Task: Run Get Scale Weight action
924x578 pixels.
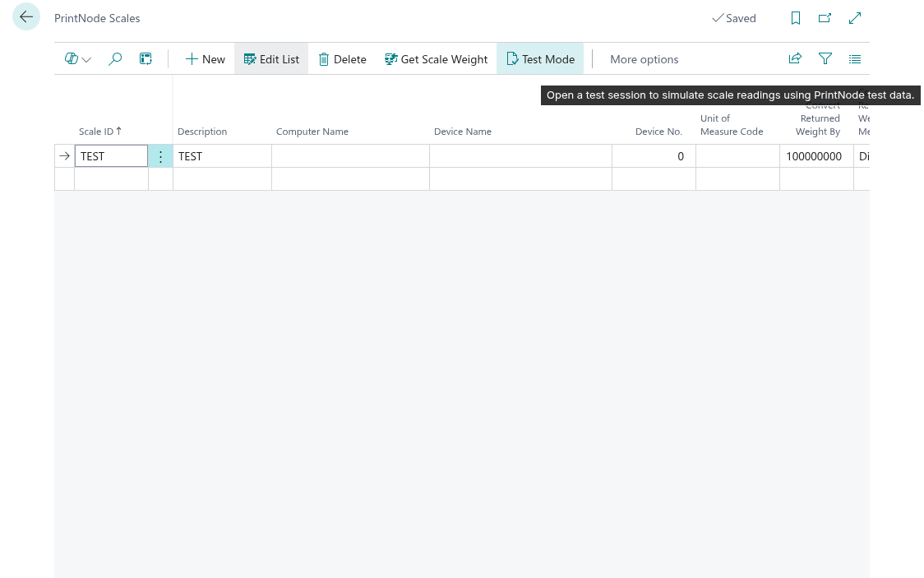Action: click(x=437, y=59)
